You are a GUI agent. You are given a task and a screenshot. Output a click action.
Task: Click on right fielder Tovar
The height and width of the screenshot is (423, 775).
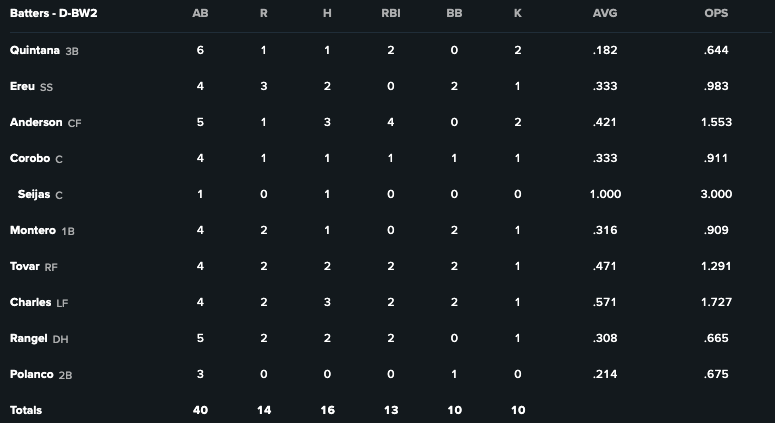pos(25,266)
